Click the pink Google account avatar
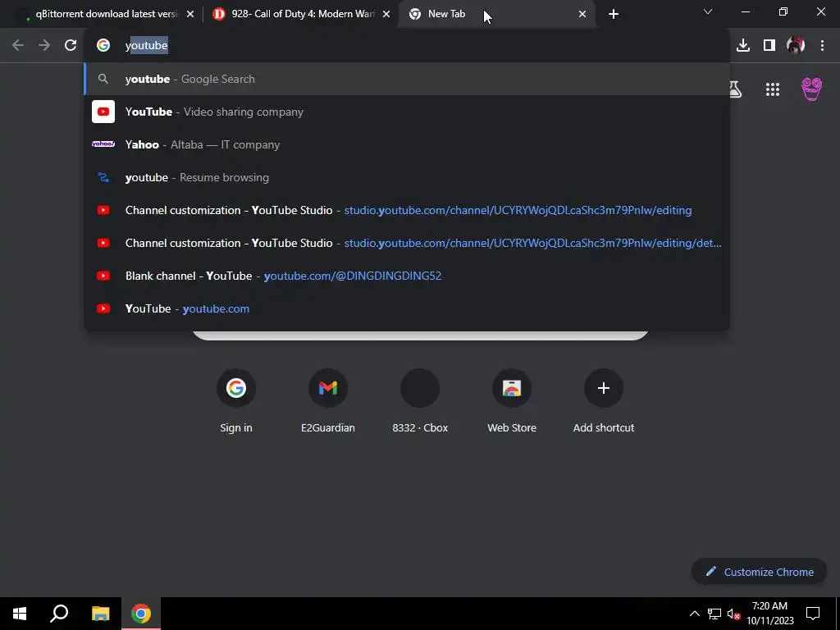The height and width of the screenshot is (630, 840). [811, 89]
